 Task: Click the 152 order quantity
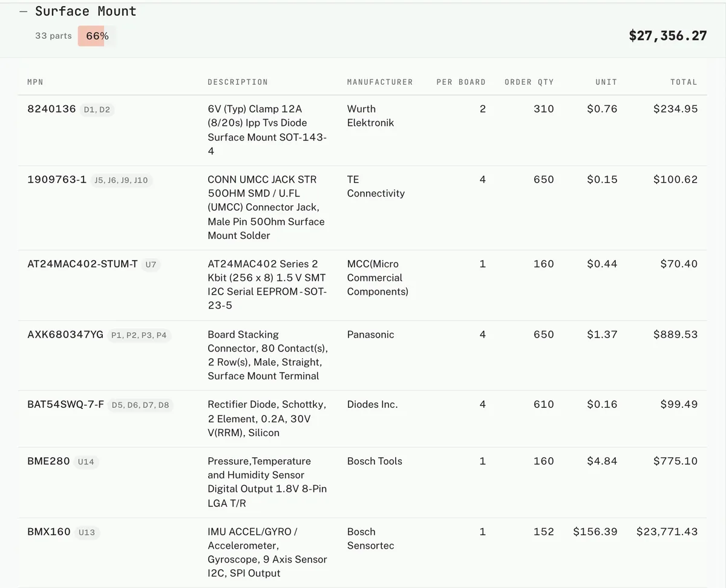544,532
